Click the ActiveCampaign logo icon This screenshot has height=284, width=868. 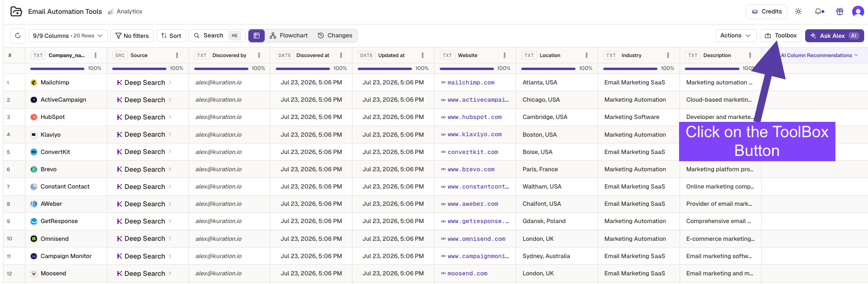click(34, 100)
